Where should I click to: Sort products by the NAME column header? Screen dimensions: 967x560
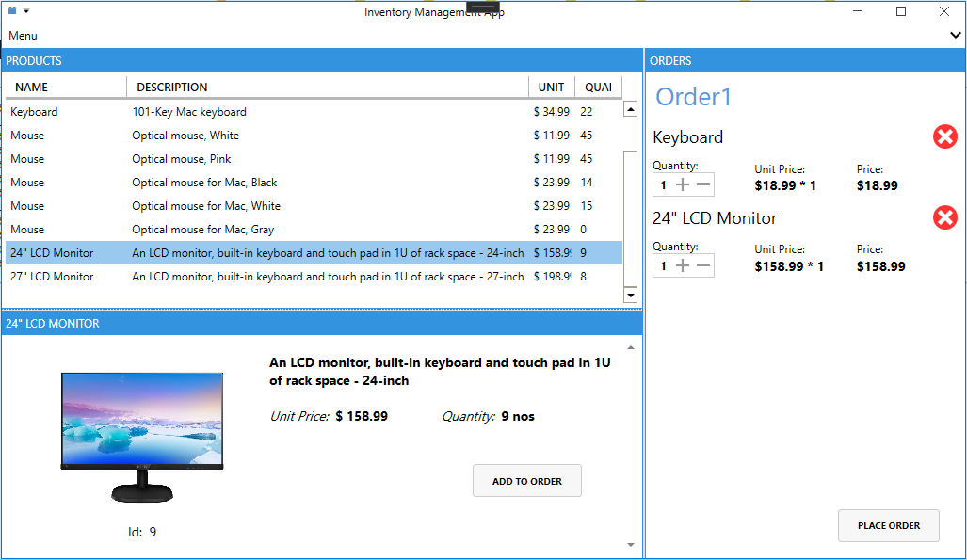(31, 87)
